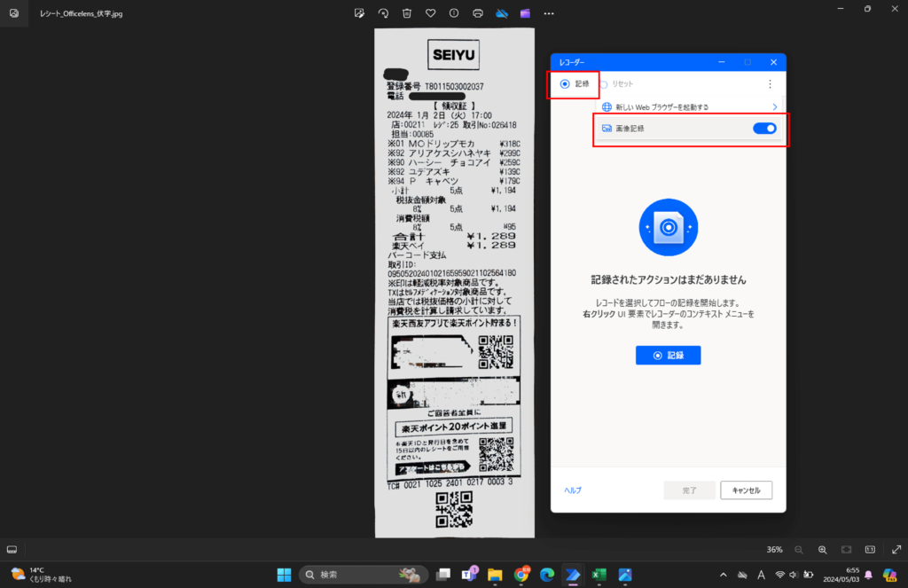Zoom out the photo with minus magnifier
This screenshot has height=588, width=908.
pyautogui.click(x=799, y=549)
